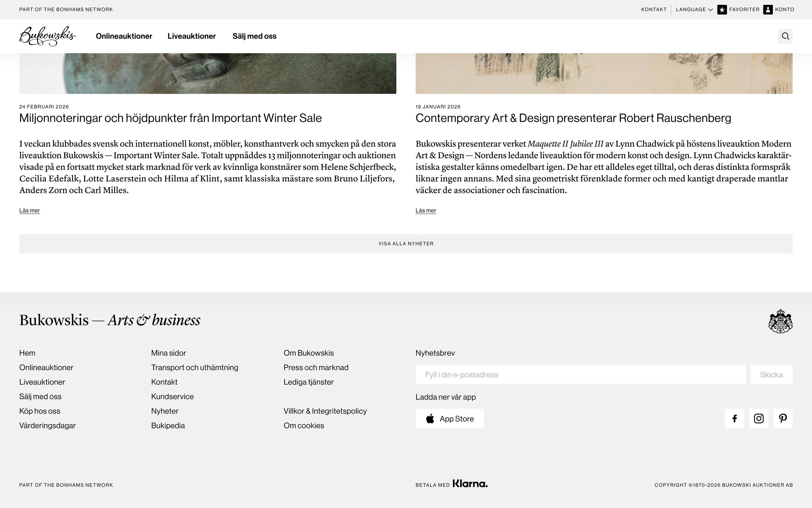The width and height of the screenshot is (812, 508).
Task: Open Om cookies footer link
Action: (x=304, y=425)
